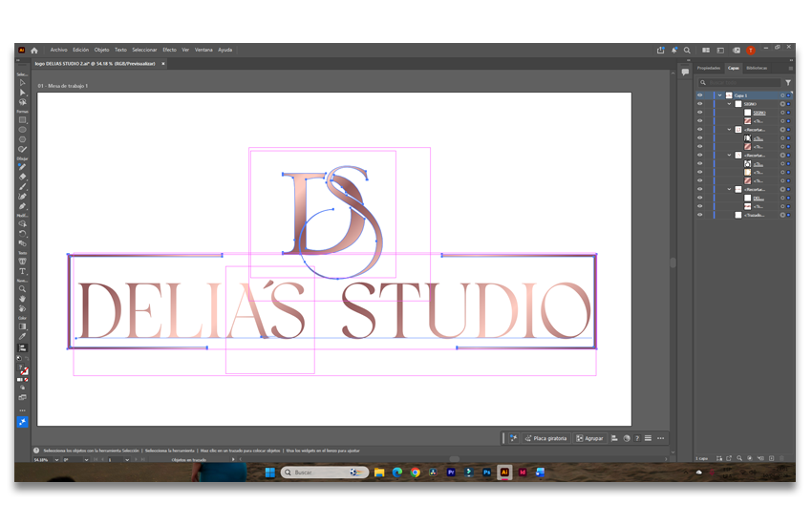Image resolution: width=812 pixels, height=525 pixels.
Task: Open the artboard number dropdown
Action: (127, 460)
